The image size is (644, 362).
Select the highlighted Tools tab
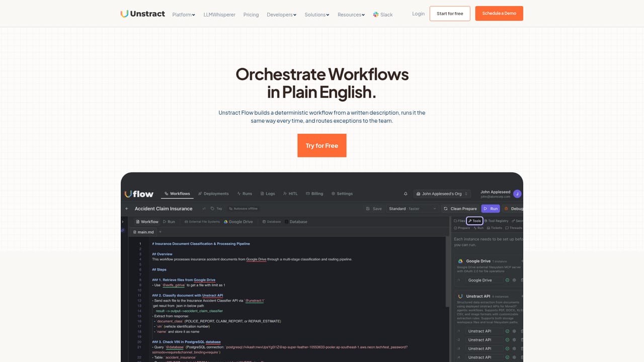coord(474,221)
